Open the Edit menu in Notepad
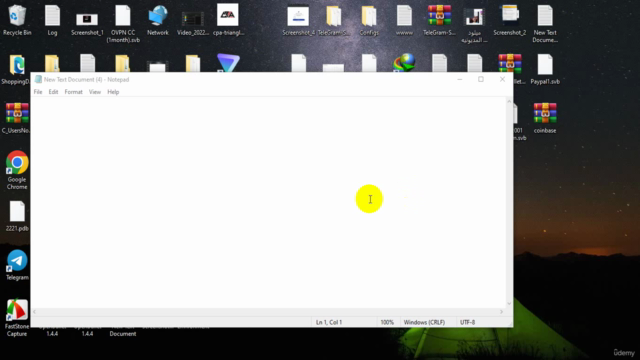This screenshot has width=640, height=360. tap(53, 92)
